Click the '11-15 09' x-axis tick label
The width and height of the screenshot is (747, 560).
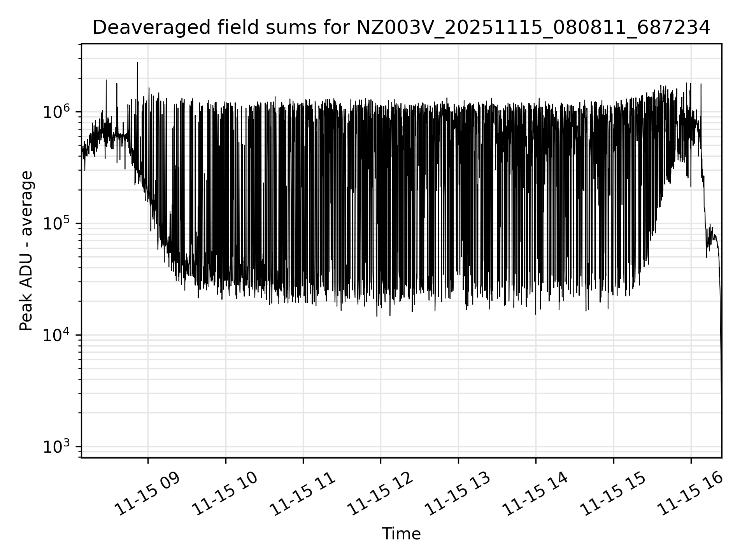(147, 494)
